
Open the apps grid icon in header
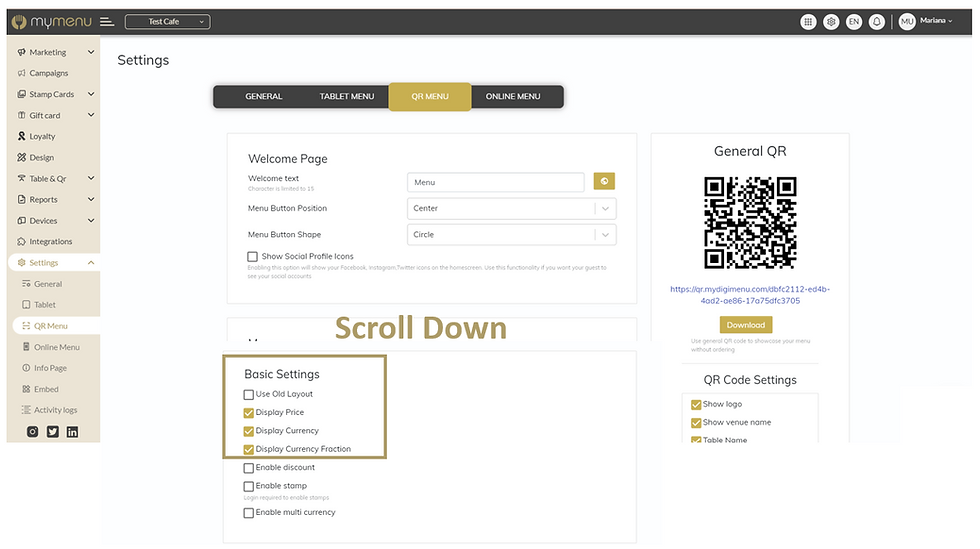click(808, 21)
